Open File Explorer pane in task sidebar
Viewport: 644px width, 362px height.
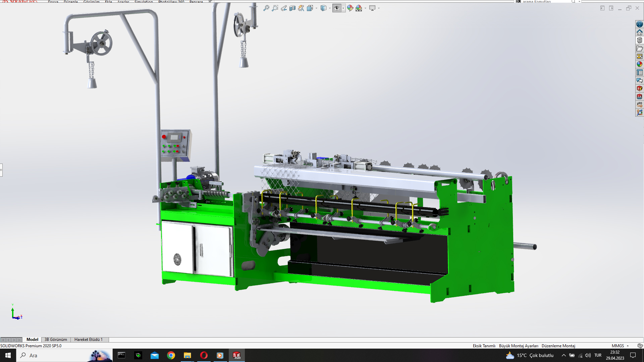[x=640, y=49]
